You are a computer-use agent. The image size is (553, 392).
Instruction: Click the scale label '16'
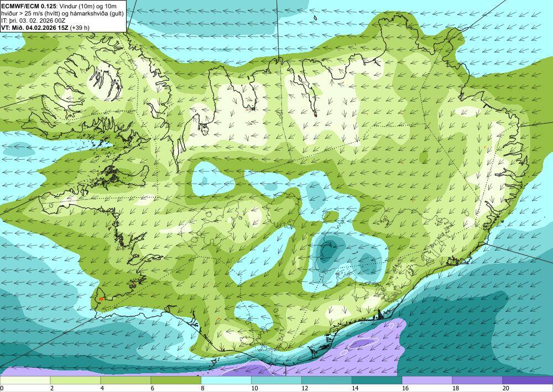[x=405, y=388]
